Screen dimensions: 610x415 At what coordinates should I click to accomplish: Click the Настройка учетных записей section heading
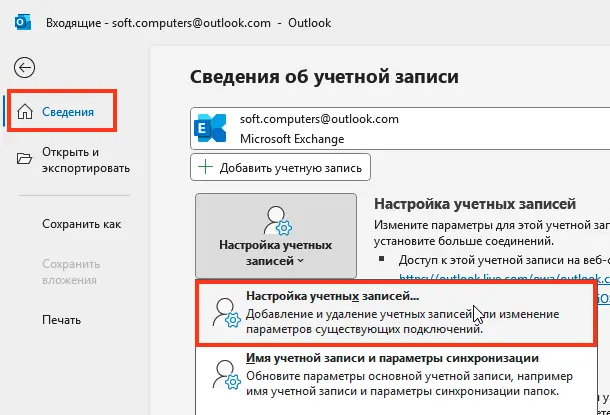(475, 204)
